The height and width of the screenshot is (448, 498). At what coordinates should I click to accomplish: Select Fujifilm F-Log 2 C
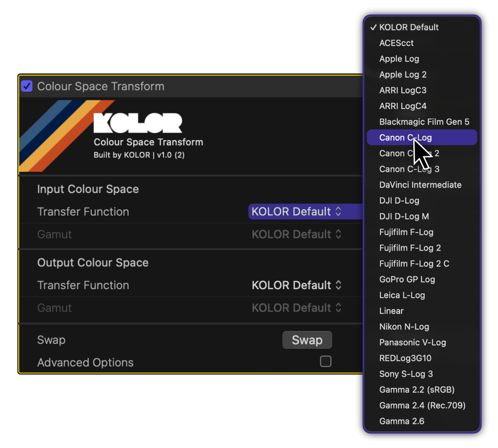pos(414,264)
